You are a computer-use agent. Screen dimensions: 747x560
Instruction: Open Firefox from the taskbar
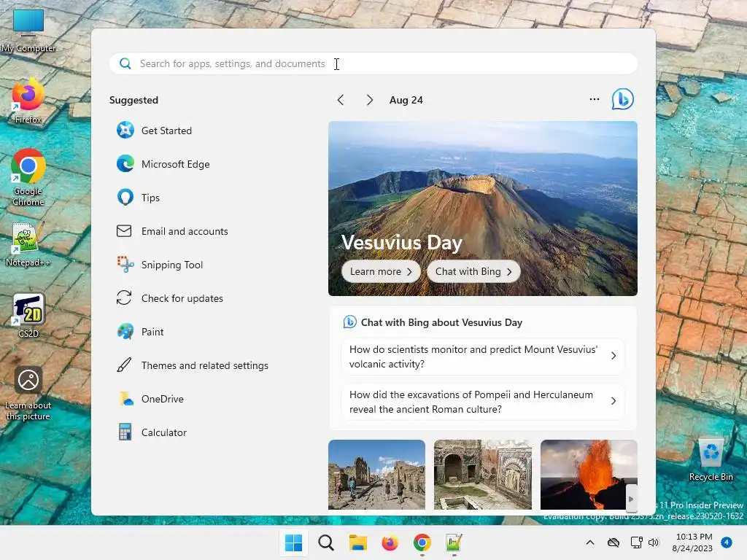coord(390,542)
